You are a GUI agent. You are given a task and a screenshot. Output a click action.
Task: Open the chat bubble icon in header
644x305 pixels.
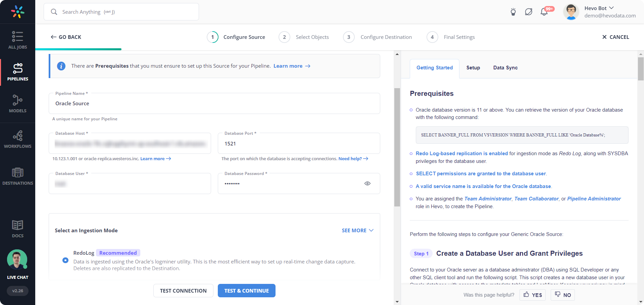coord(529,12)
